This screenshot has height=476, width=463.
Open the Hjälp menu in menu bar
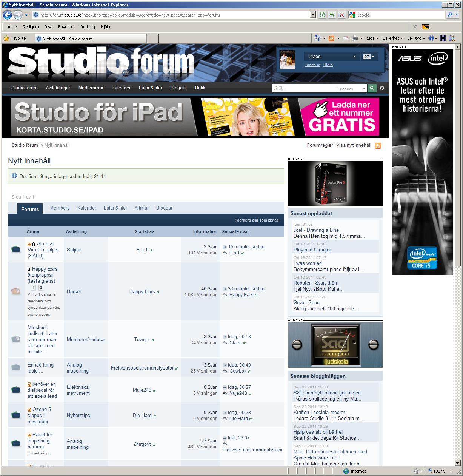pyautogui.click(x=105, y=27)
